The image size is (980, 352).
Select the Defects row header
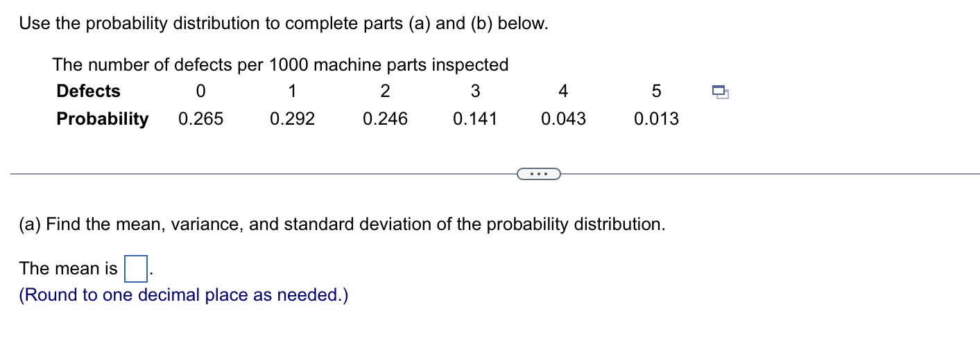(88, 91)
